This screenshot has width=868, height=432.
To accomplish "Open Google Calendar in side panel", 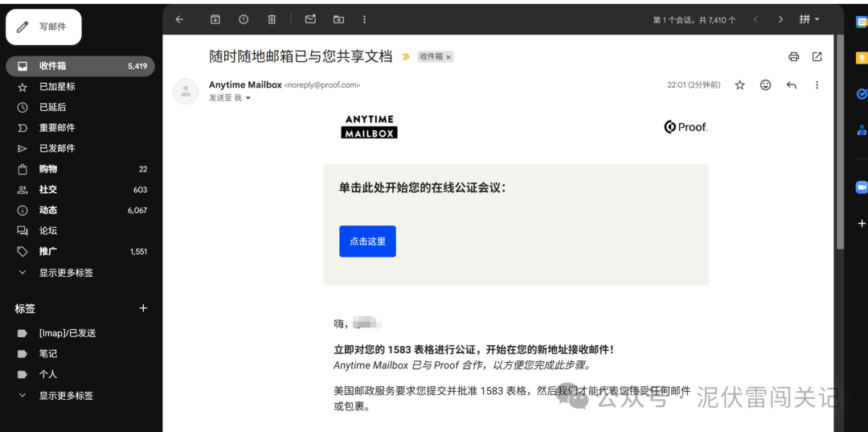I will pos(862,22).
